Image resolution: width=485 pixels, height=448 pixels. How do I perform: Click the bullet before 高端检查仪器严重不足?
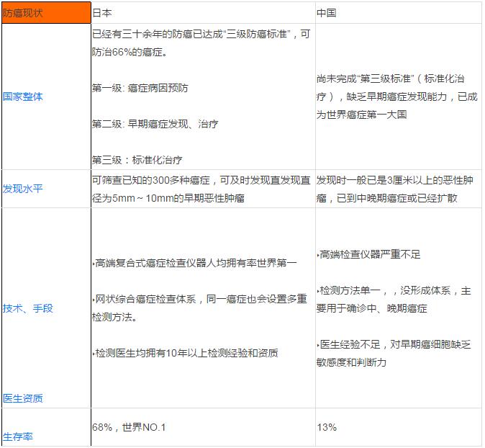pos(318,255)
